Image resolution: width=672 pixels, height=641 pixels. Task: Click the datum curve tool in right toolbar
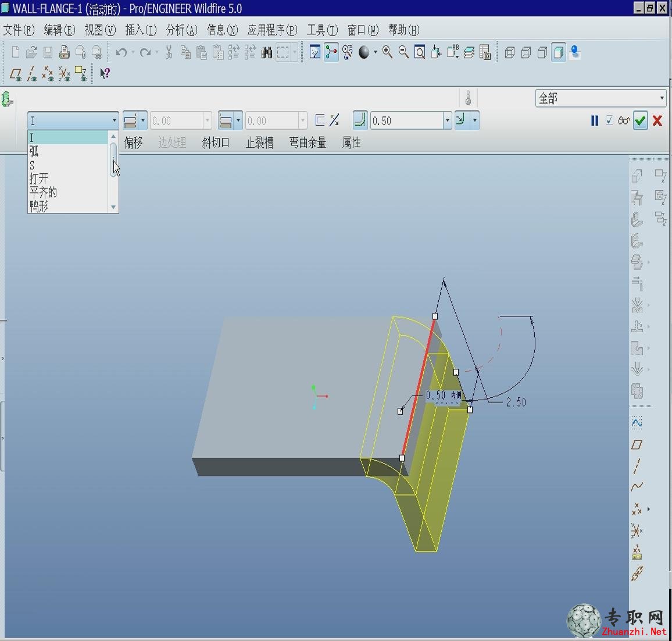(x=637, y=487)
